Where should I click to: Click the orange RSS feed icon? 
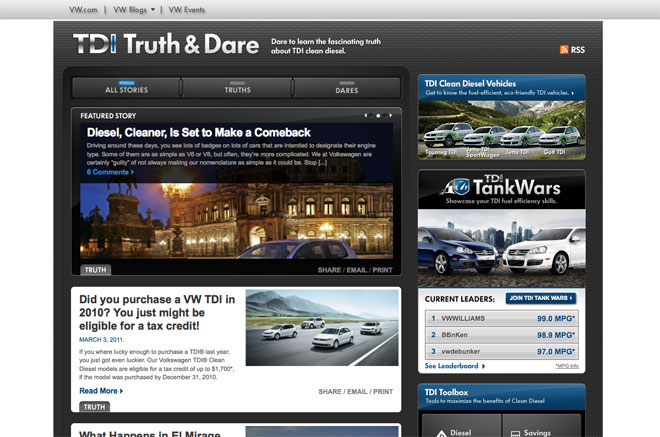[x=564, y=50]
